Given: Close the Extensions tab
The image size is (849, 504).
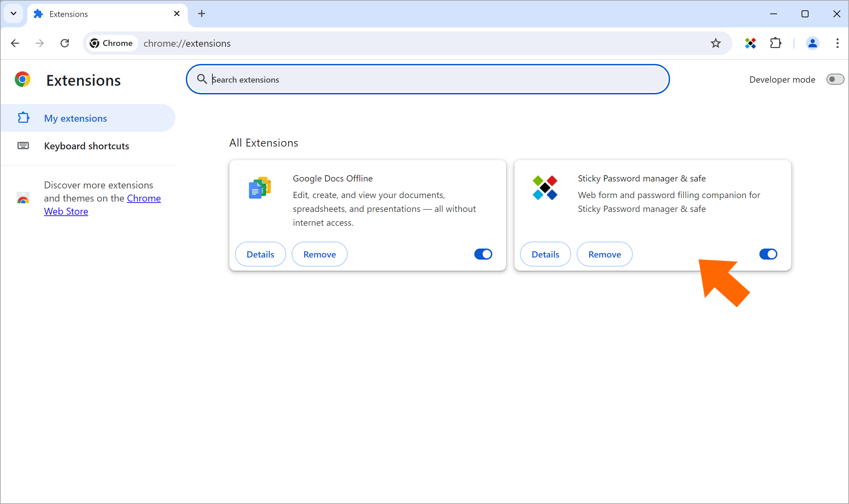Looking at the screenshot, I should click(176, 14).
